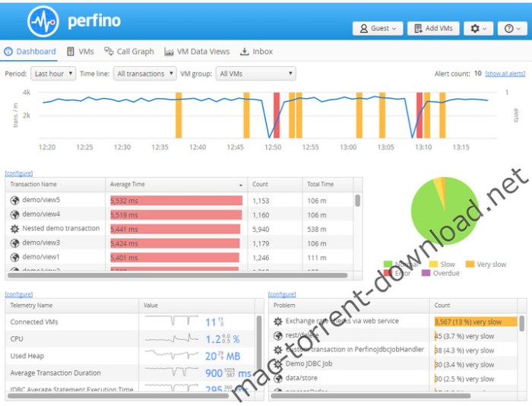This screenshot has width=532, height=406.
Task: Click the red alert marker near 12:50
Action: [x=277, y=116]
